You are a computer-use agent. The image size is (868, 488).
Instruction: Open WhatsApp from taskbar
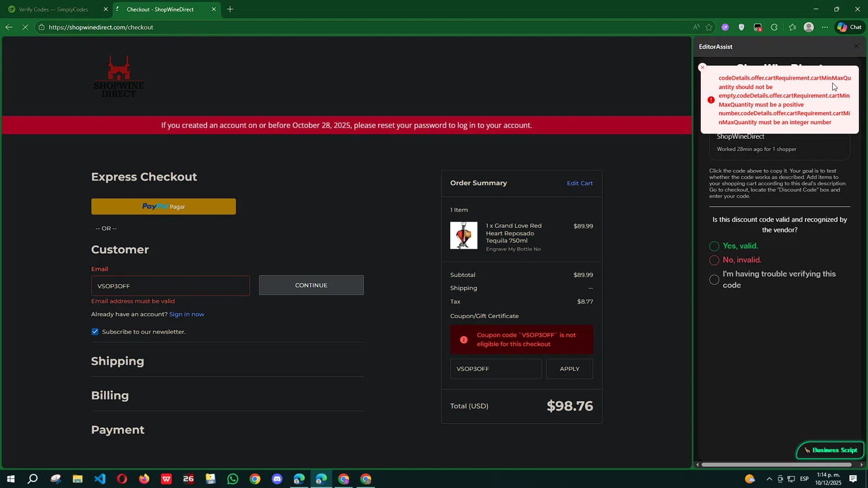(233, 479)
